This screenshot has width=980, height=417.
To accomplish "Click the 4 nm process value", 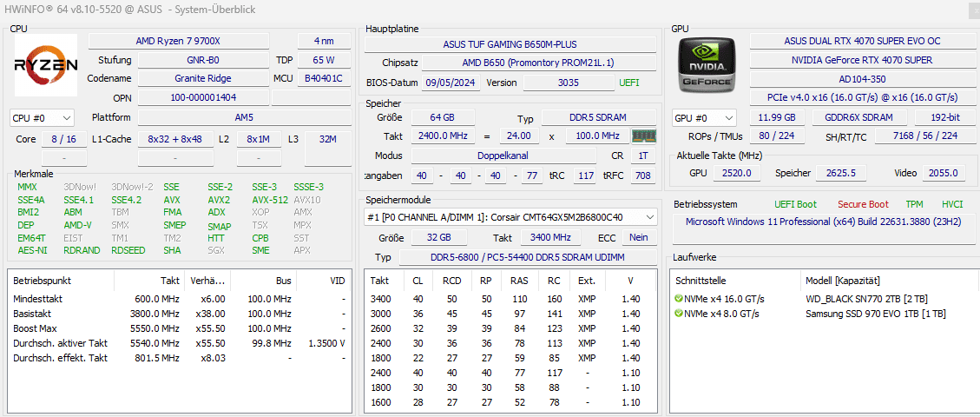I will (x=324, y=41).
